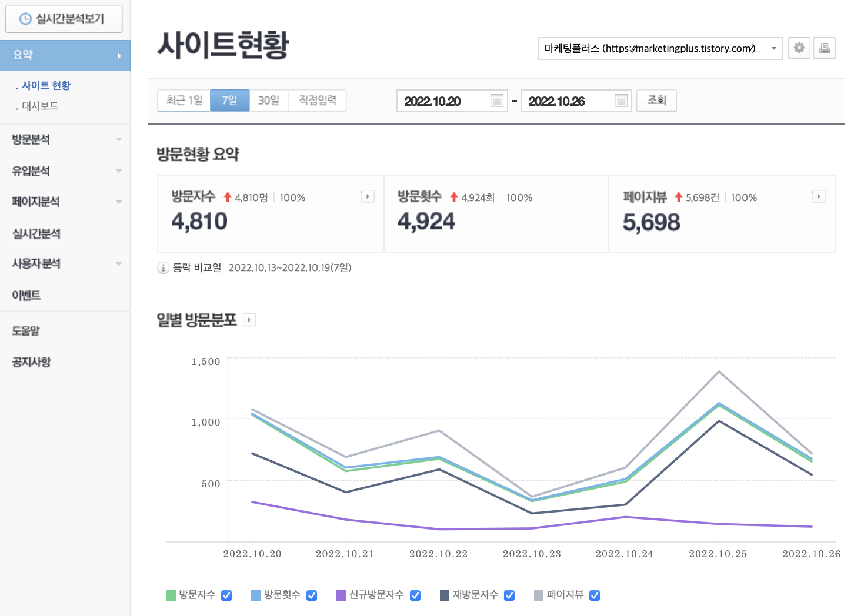Image resolution: width=854 pixels, height=616 pixels.
Task: Open the site selector dropdown for 마케팅플러스
Action: [773, 48]
